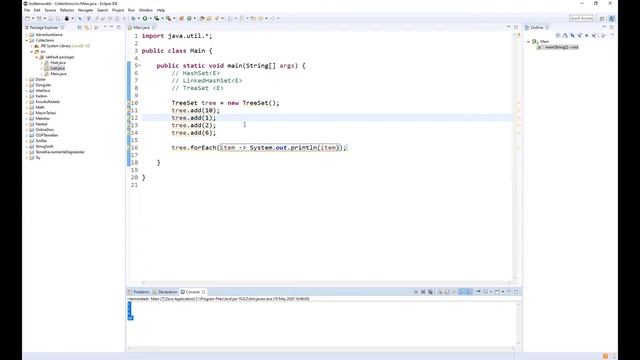Toggle Pin Console icon
This screenshot has width=640, height=360.
pos(478,292)
